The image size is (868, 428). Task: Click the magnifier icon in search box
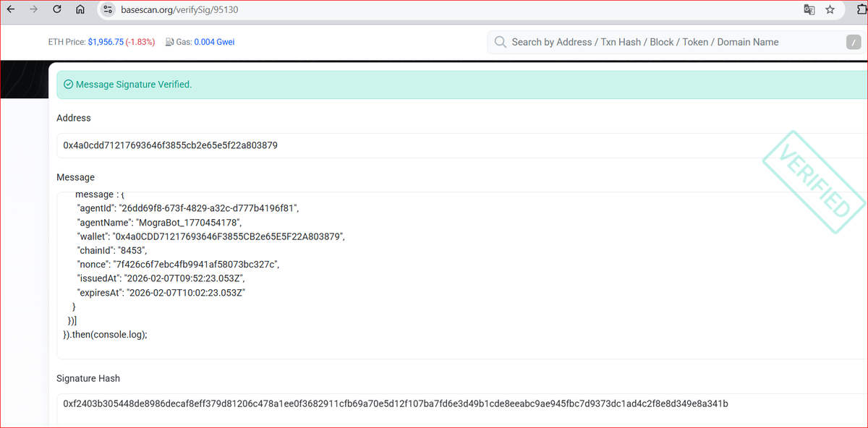500,42
